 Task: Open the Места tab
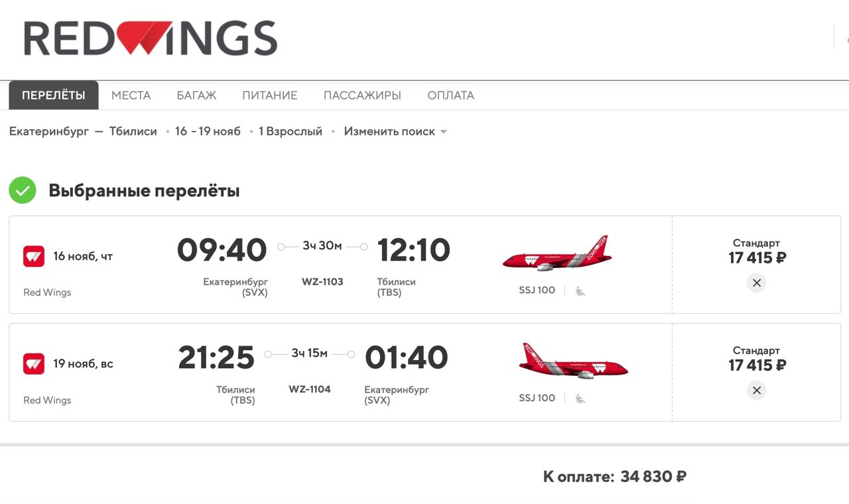point(131,95)
